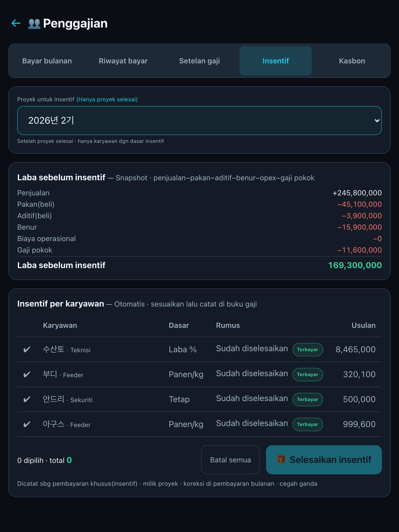Viewport: 399px width, 532px height.
Task: Toggle checkmark for 아구스 Feeder row
Action: (x=27, y=424)
